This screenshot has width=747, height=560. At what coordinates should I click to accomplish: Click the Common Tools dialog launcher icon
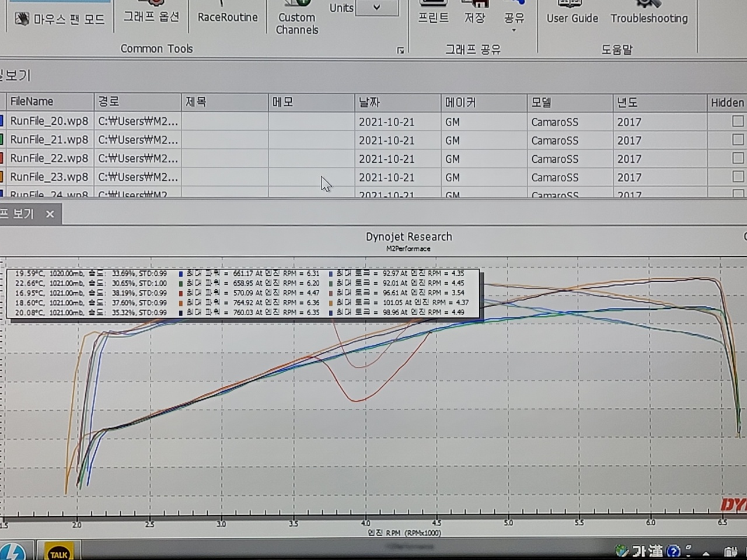point(400,51)
